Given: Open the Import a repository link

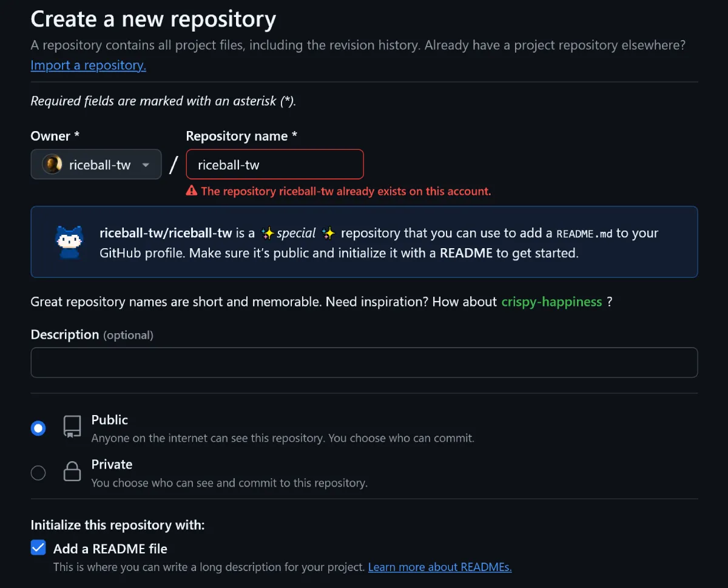Looking at the screenshot, I should tap(88, 65).
